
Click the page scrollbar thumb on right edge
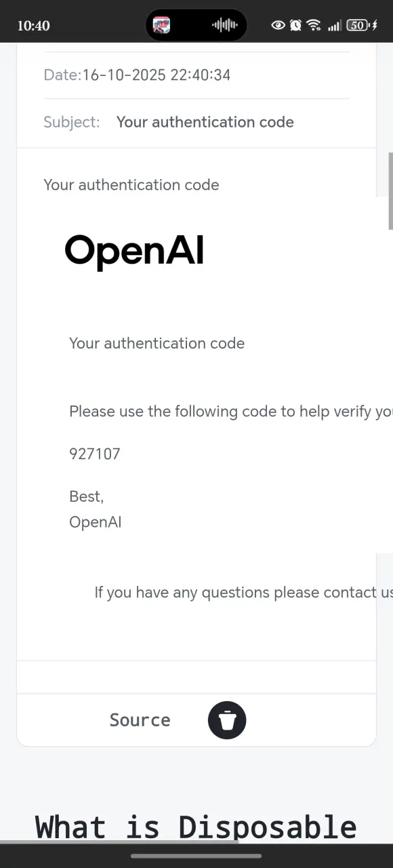pos(390,191)
